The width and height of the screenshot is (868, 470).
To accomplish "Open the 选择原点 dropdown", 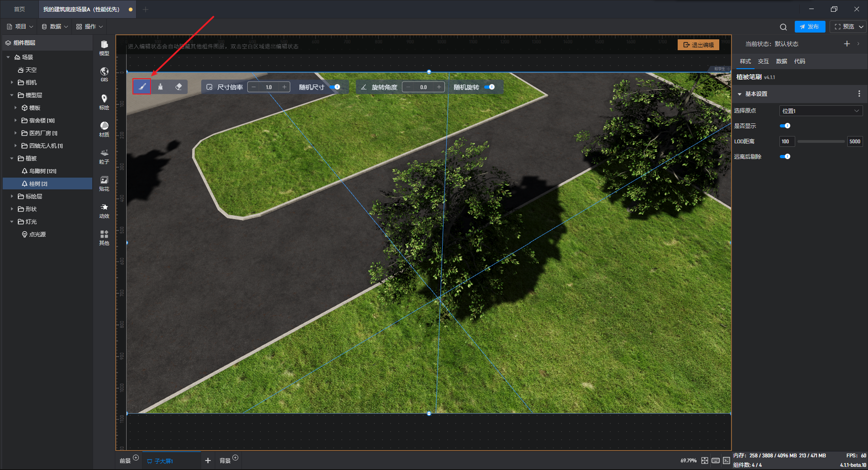I will coord(821,111).
